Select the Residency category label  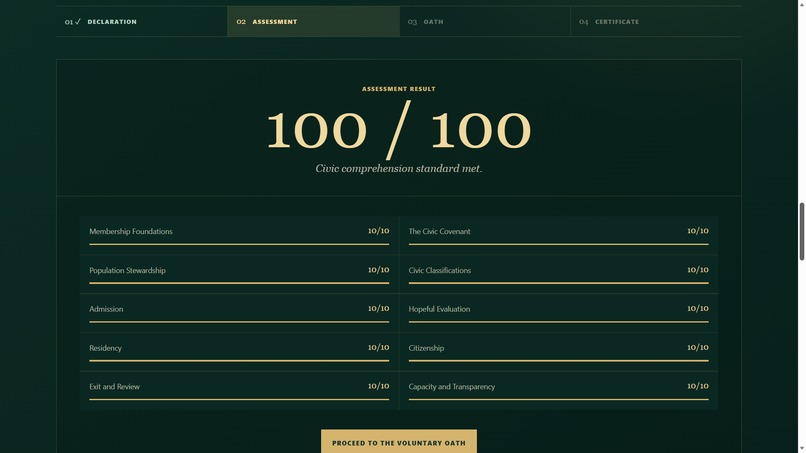tap(105, 348)
